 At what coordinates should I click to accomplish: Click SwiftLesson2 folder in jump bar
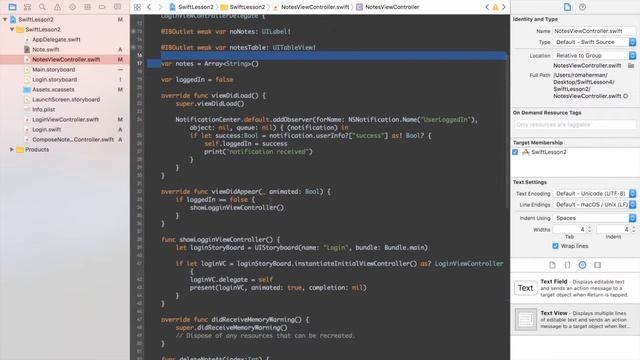pos(243,7)
